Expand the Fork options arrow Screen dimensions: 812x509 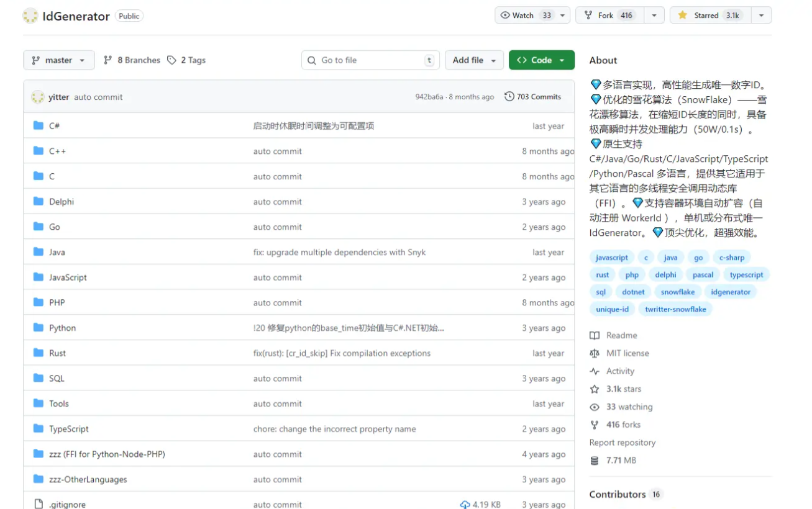(x=654, y=16)
